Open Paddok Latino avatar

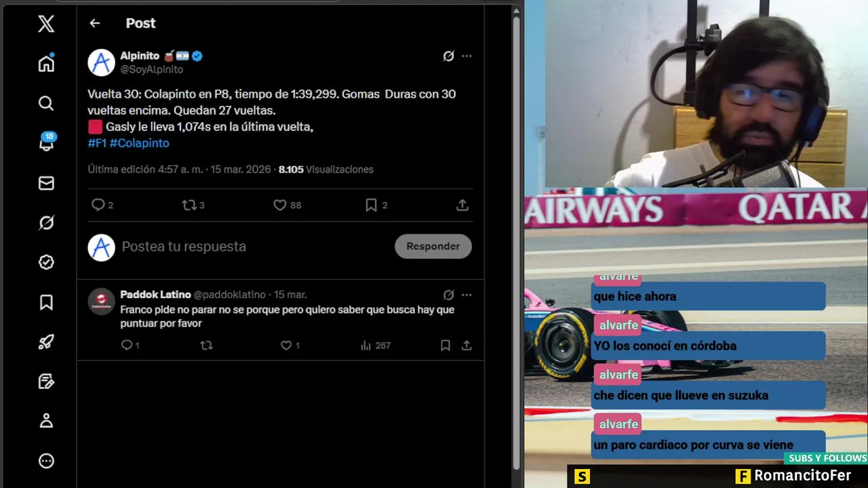point(101,302)
